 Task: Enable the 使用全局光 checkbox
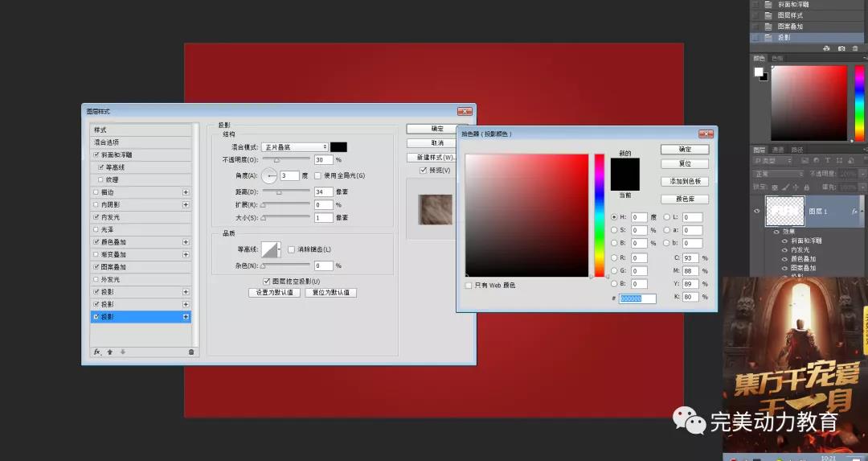tap(317, 175)
